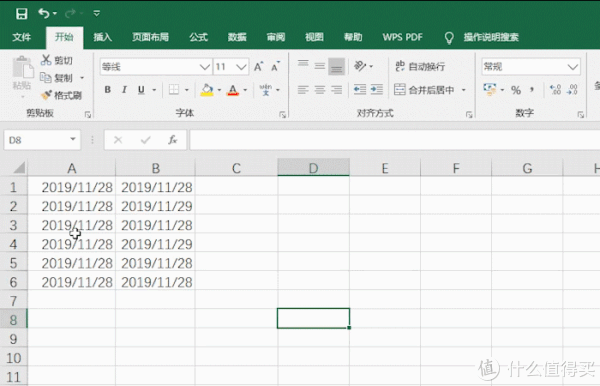
Task: Click the increase font size icon
Action: coord(259,67)
